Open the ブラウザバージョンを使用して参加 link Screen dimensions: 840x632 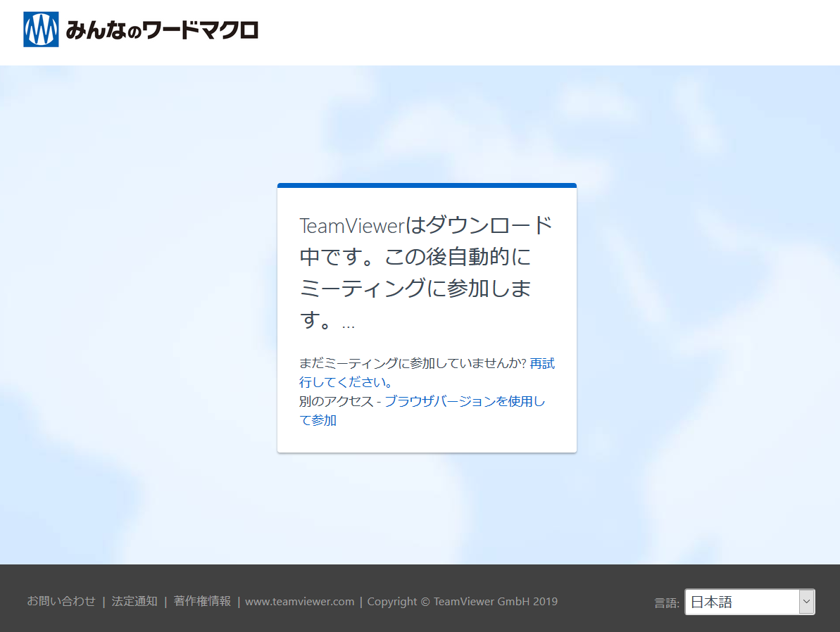(465, 401)
